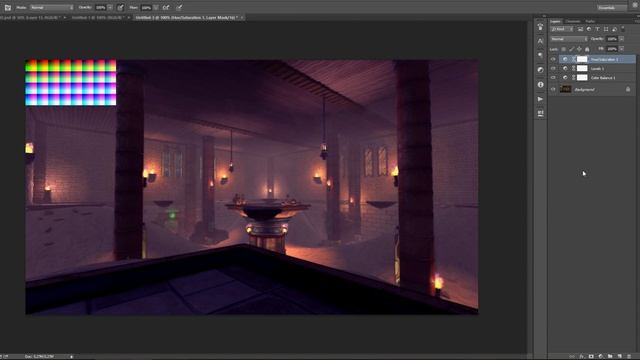Select the Color Balance 1 mask thumbnail
This screenshot has height=360, width=640.
[582, 78]
